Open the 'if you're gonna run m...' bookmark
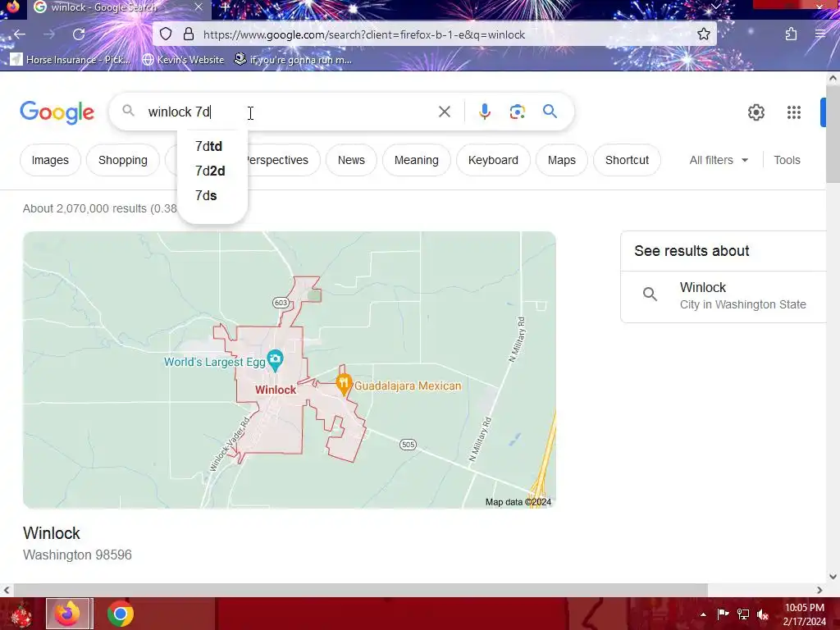The width and height of the screenshot is (840, 630). [293, 59]
